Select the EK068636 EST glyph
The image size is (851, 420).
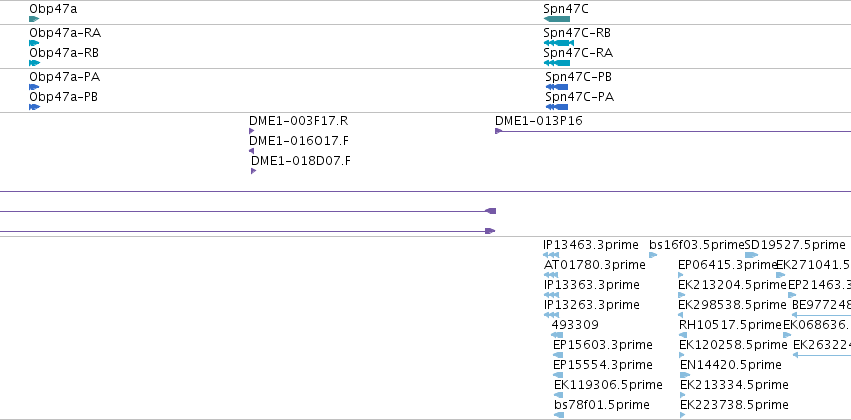pos(787,335)
